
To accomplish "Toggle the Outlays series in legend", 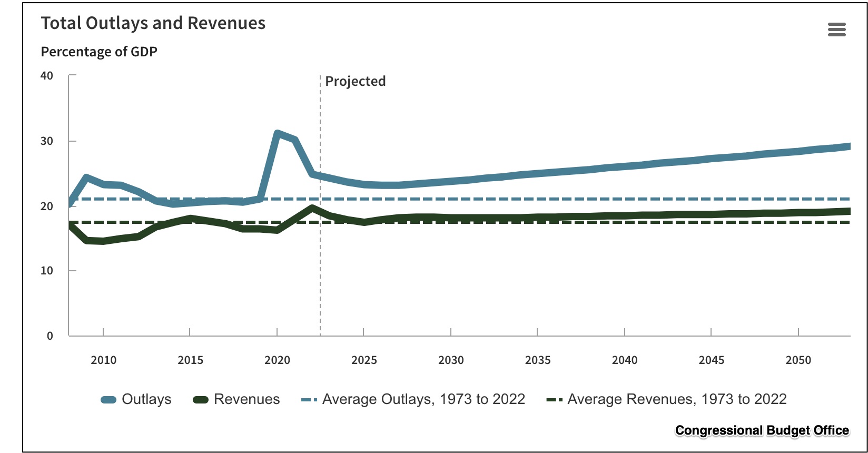I will click(x=136, y=399).
